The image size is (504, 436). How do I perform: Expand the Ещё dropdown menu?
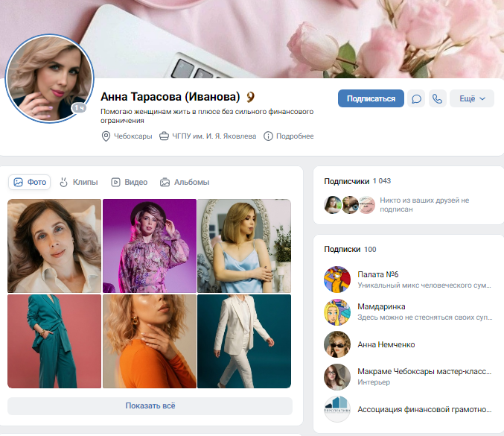(472, 98)
